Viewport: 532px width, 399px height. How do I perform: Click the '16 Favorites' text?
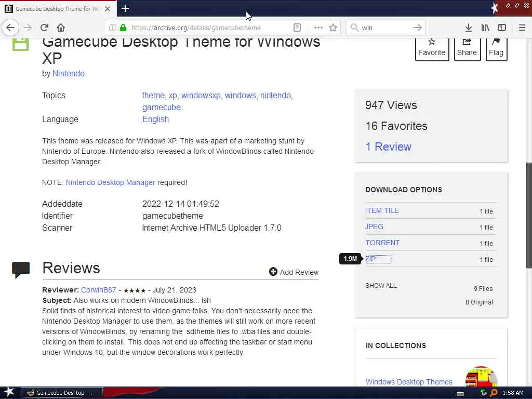396,126
